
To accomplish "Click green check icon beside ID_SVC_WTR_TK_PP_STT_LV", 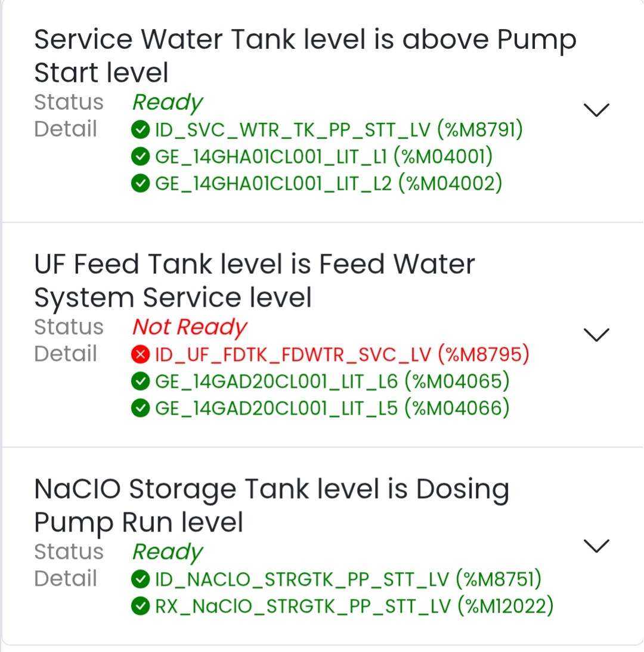I will click(x=140, y=129).
